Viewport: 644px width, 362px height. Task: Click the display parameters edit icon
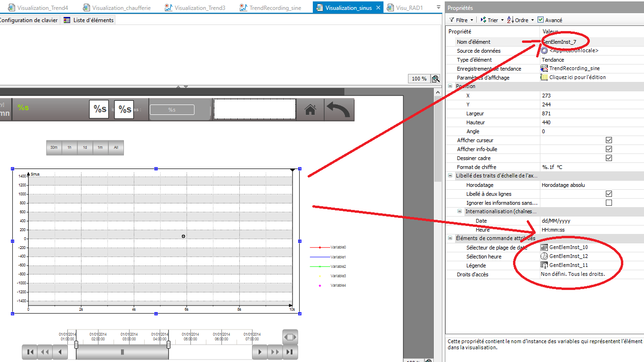(x=544, y=77)
